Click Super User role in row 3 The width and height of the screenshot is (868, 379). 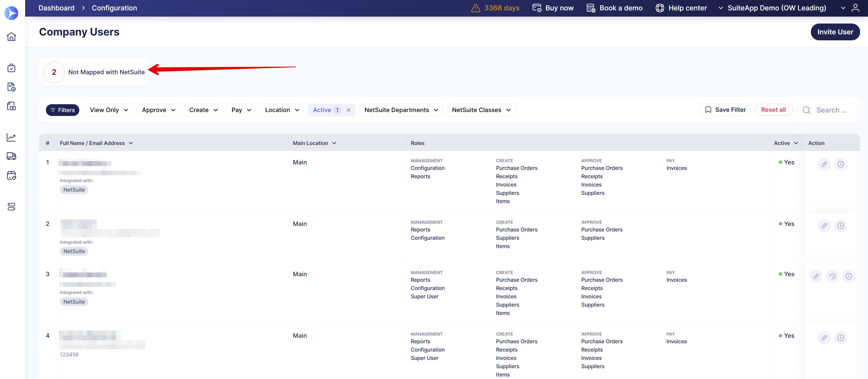tap(424, 296)
